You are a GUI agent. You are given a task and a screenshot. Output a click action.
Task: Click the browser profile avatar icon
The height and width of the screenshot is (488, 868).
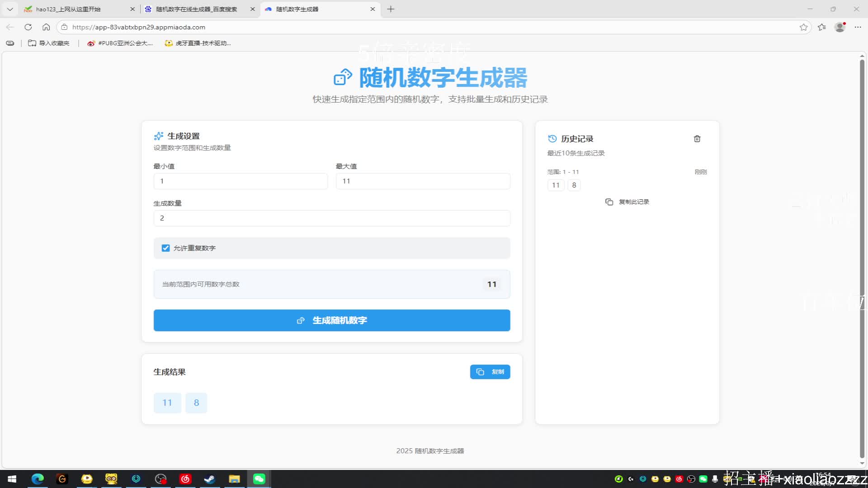(840, 27)
